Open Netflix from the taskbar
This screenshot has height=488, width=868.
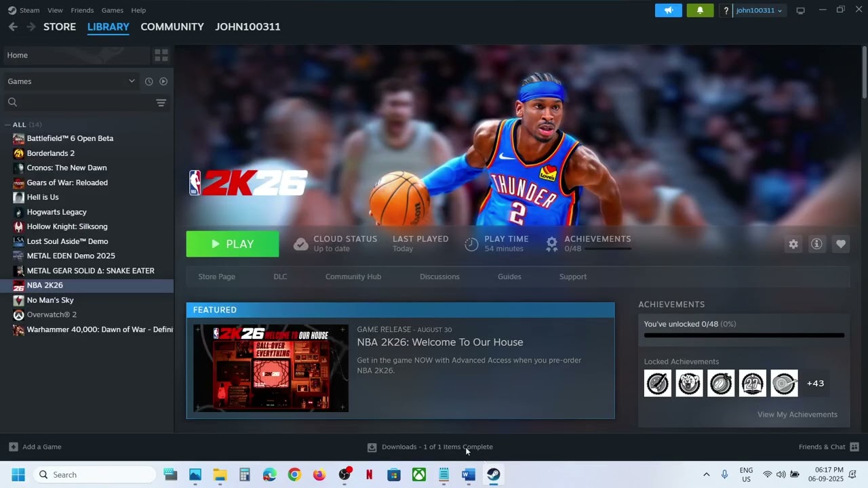click(x=369, y=474)
